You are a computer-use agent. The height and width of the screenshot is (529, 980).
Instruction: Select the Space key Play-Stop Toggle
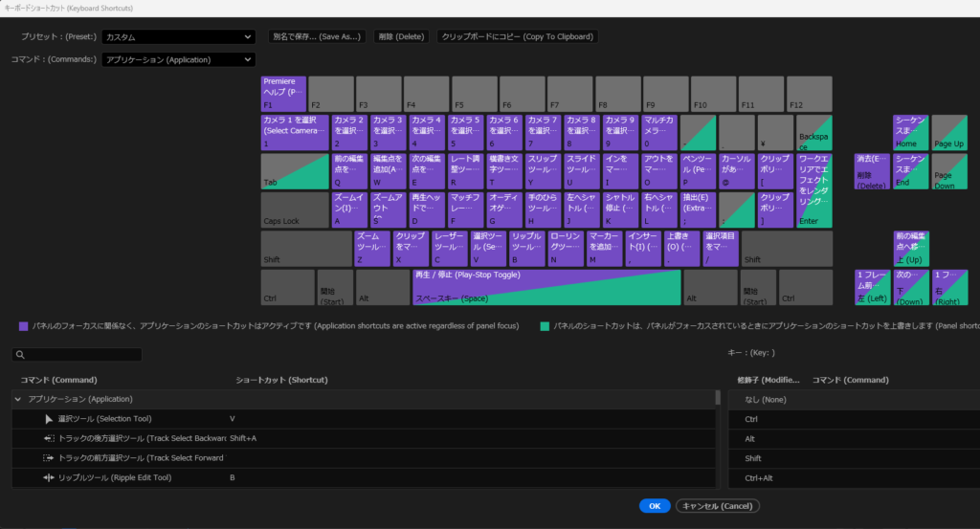pyautogui.click(x=546, y=287)
